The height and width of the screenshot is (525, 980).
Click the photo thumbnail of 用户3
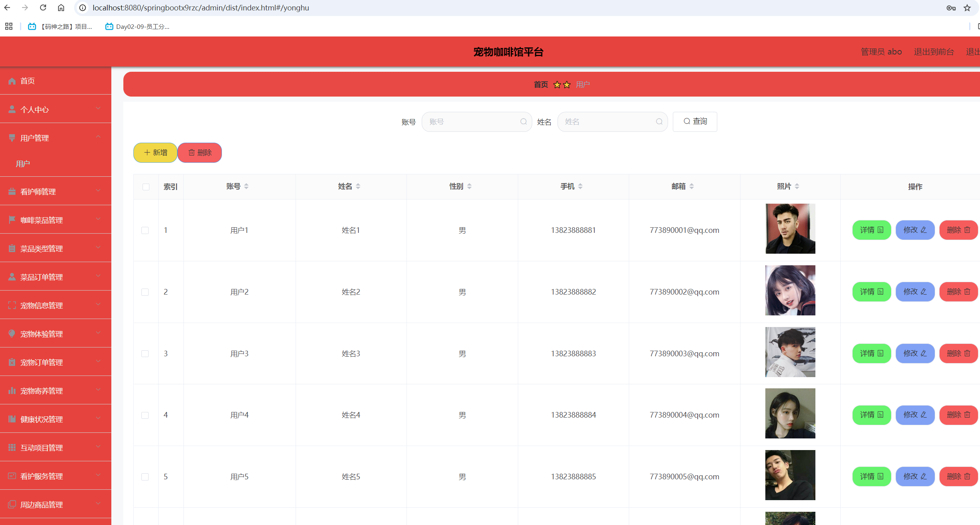tap(789, 352)
